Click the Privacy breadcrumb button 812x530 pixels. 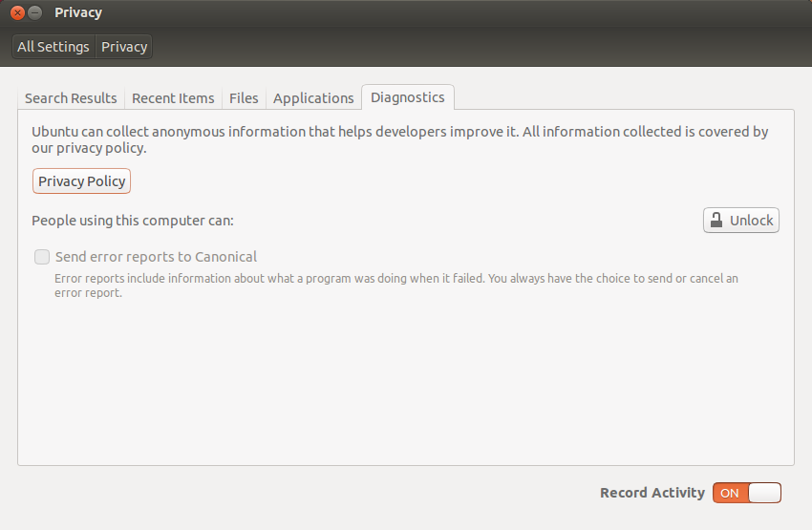(x=124, y=47)
